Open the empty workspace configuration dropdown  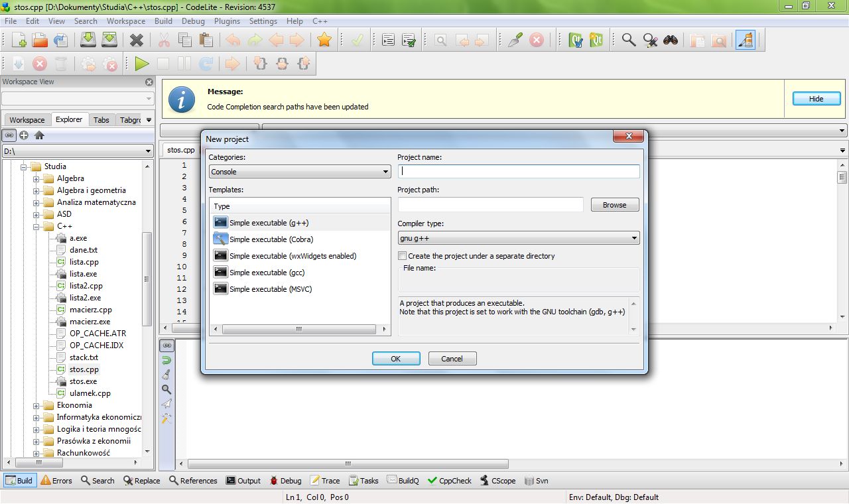click(x=78, y=98)
